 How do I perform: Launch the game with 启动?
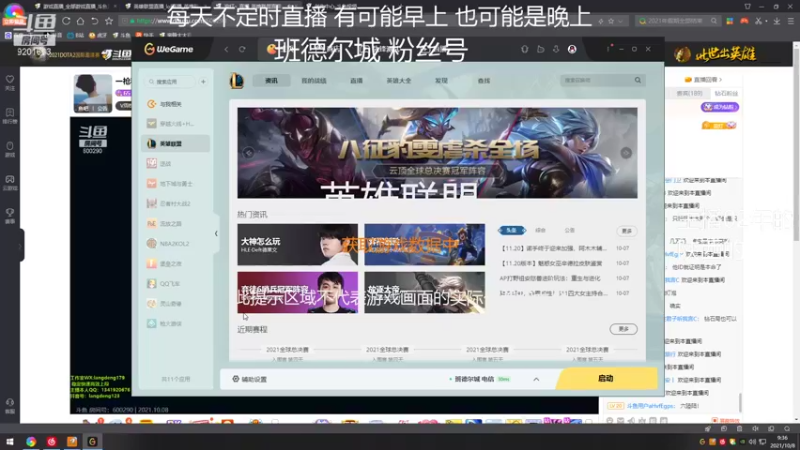[x=606, y=379]
